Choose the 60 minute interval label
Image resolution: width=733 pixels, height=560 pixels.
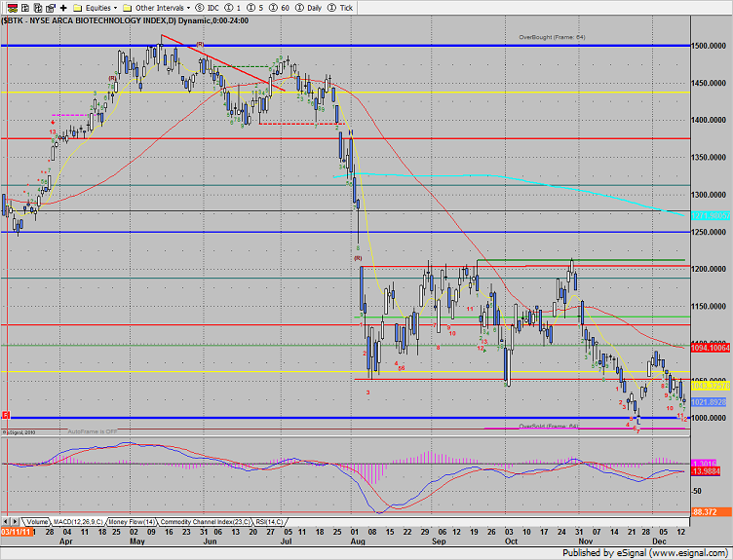pos(285,8)
